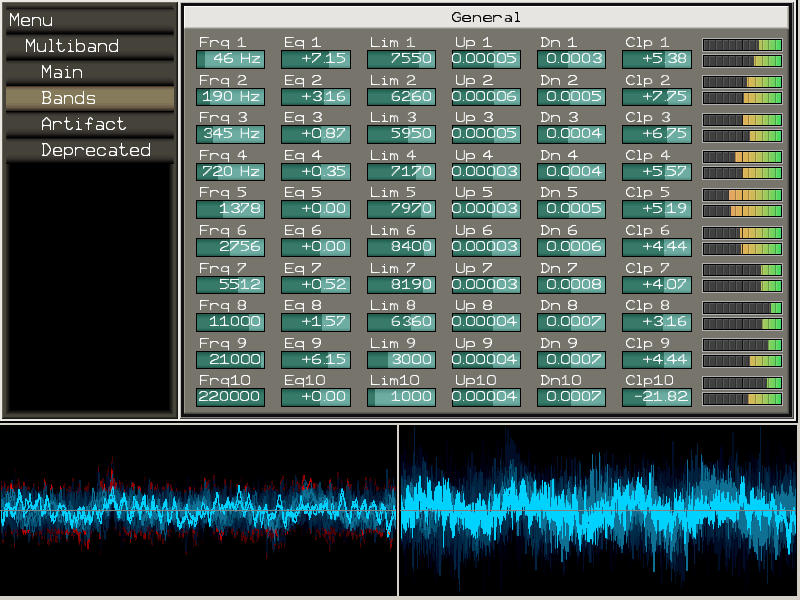Set Eq 2 field showing +3.16
This screenshot has height=600, width=800.
point(316,96)
